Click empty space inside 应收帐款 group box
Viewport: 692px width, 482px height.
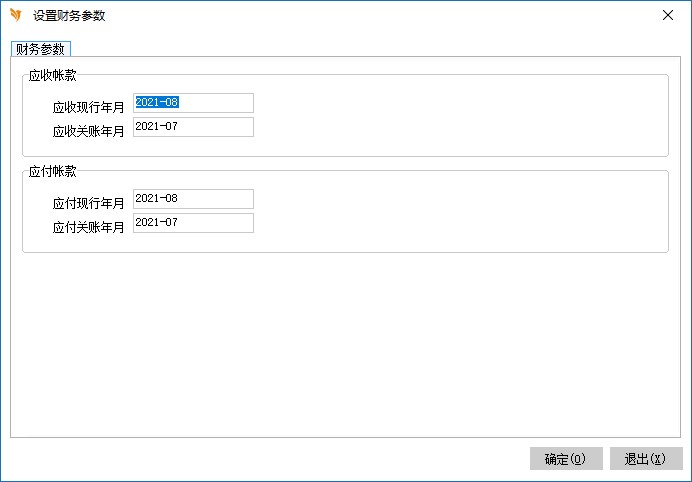[x=450, y=115]
